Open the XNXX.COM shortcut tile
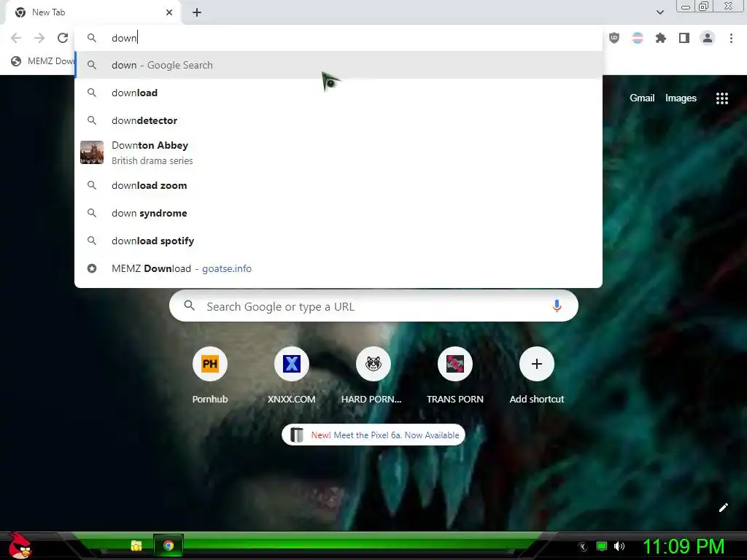The image size is (747, 560). tap(292, 376)
